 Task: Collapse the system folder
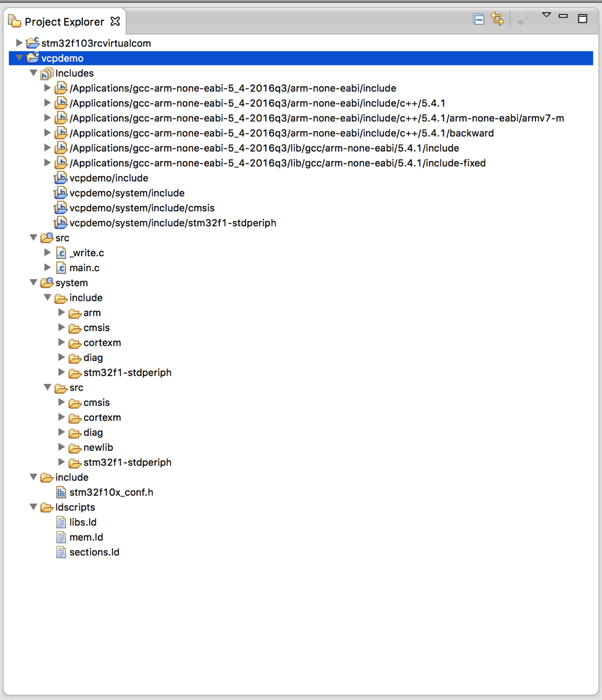[34, 283]
